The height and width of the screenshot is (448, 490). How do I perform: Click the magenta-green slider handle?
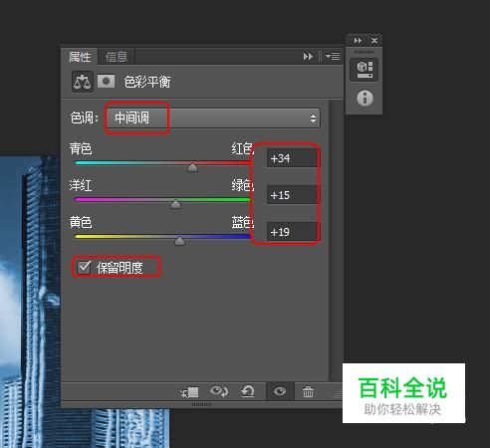pos(175,204)
